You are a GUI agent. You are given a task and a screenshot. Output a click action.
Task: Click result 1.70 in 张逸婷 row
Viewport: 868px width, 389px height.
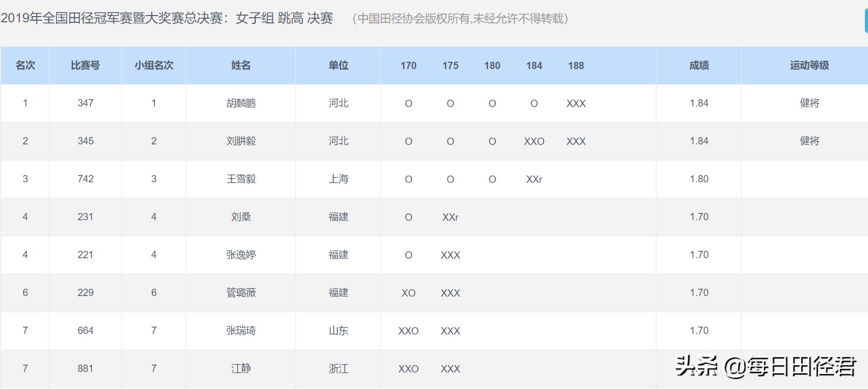pyautogui.click(x=699, y=255)
